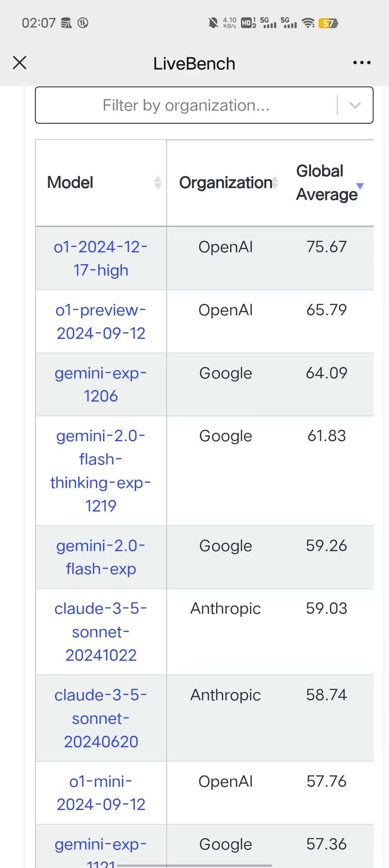Click the Filter by organization input field
This screenshot has height=868, width=389.
(x=186, y=105)
